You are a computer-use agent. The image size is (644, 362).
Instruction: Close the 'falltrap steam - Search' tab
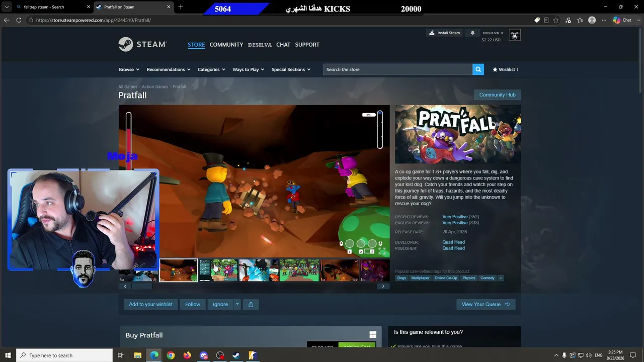pyautogui.click(x=89, y=7)
